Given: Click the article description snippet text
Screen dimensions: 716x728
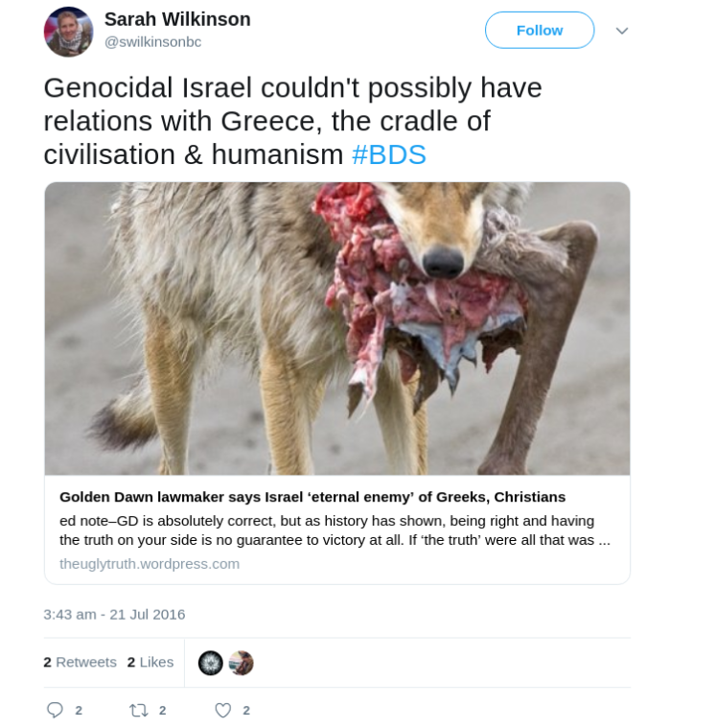Looking at the screenshot, I should tap(335, 530).
